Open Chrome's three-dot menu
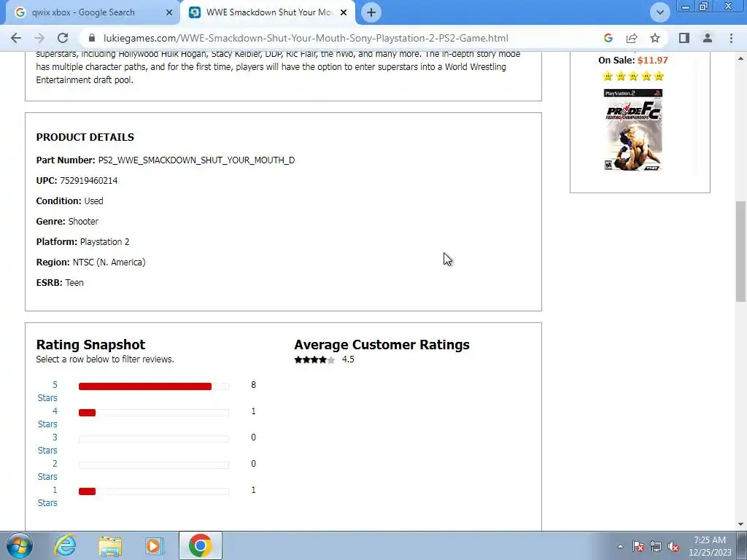Screen dimensions: 747x560 (731, 38)
